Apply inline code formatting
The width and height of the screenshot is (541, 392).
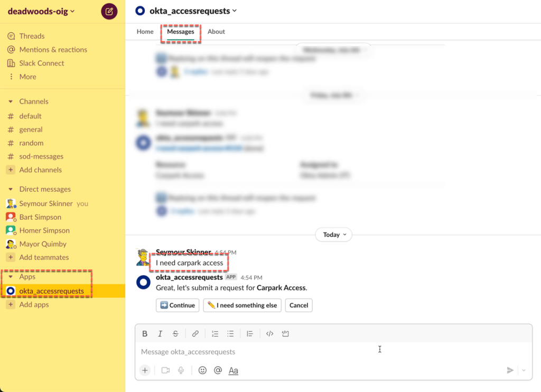pyautogui.click(x=270, y=334)
